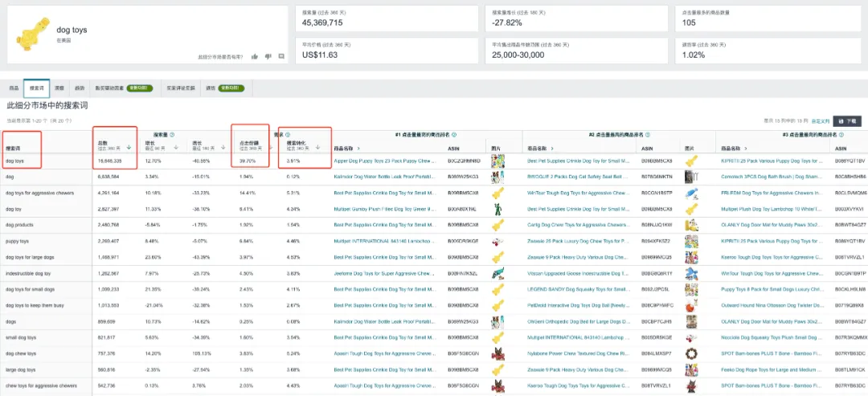Open the yellow dog toy market image
Image resolution: width=868 pixels, height=396 pixels.
33,33
